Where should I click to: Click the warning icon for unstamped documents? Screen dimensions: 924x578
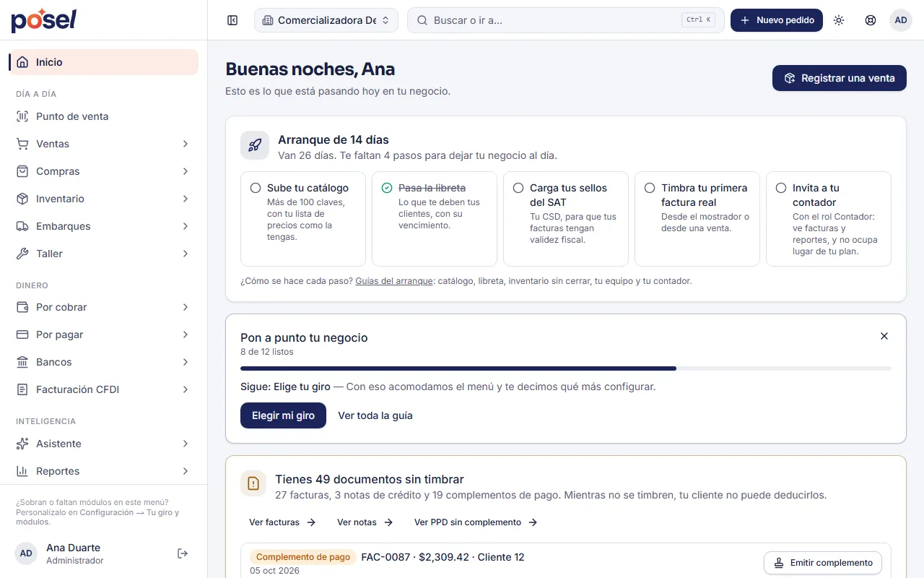pyautogui.click(x=253, y=483)
